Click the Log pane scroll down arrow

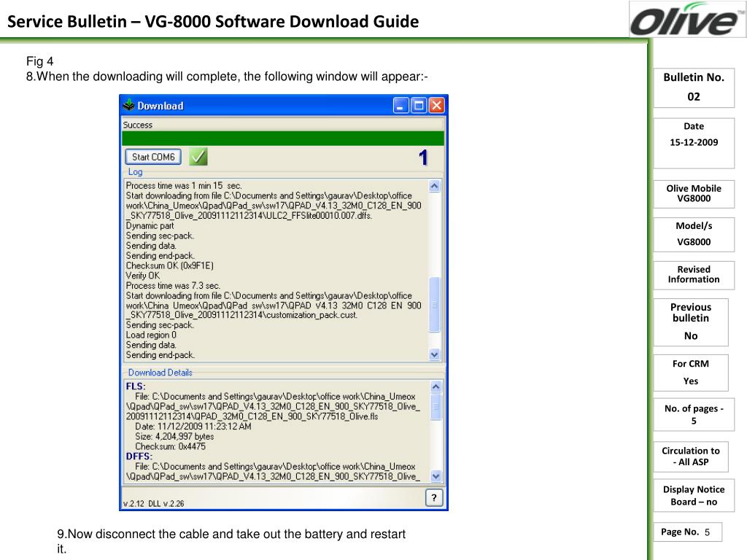click(x=435, y=354)
